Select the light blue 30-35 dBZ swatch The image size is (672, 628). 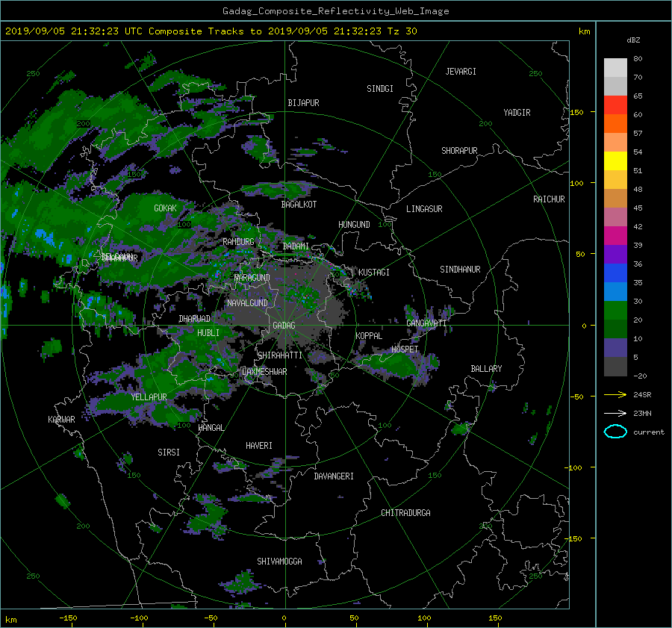coord(615,292)
